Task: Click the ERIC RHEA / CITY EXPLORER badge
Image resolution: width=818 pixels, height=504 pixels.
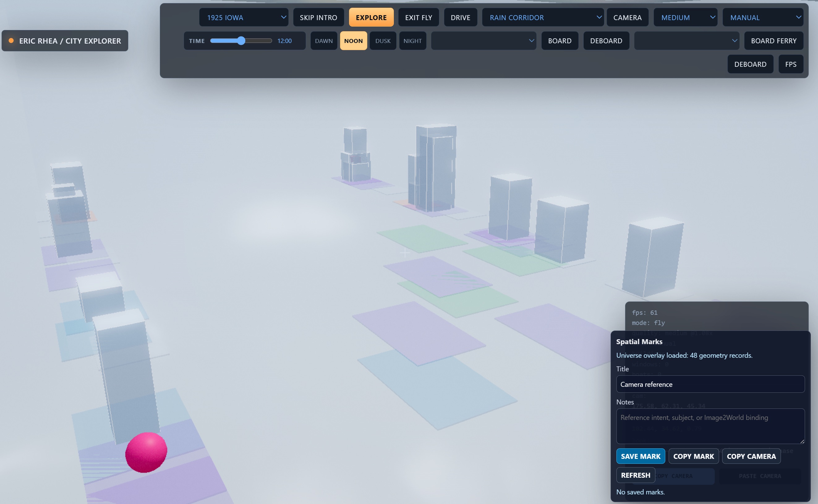Action: pyautogui.click(x=65, y=41)
